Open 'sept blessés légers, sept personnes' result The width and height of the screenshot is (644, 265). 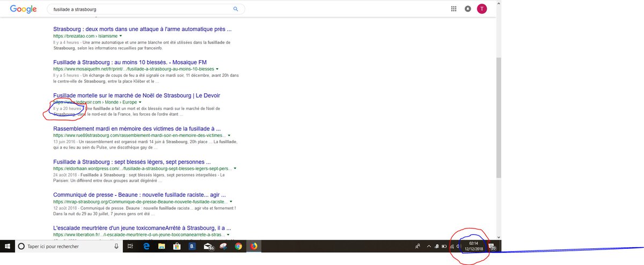[131, 161]
